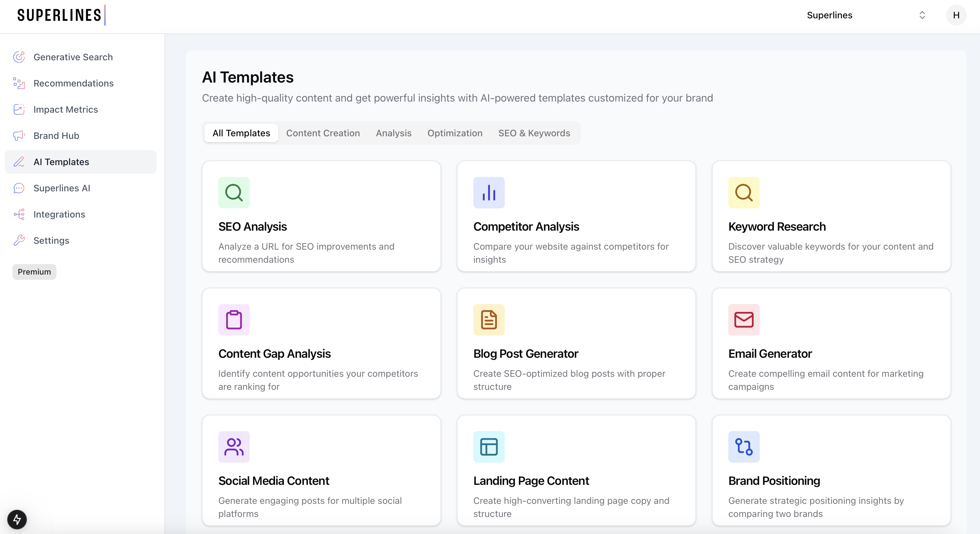Click the Brand Hub megaphone icon
Screen dimensions: 980x534
tap(19, 136)
